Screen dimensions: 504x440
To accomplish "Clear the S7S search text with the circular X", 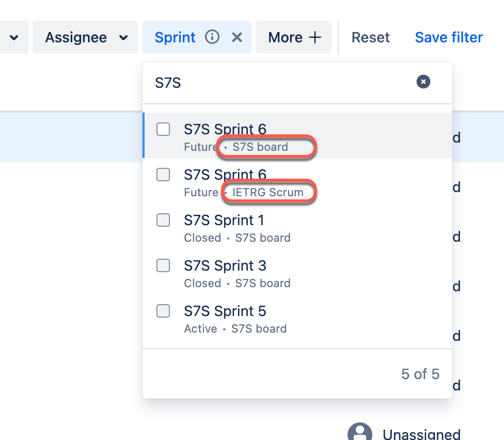I will 423,82.
